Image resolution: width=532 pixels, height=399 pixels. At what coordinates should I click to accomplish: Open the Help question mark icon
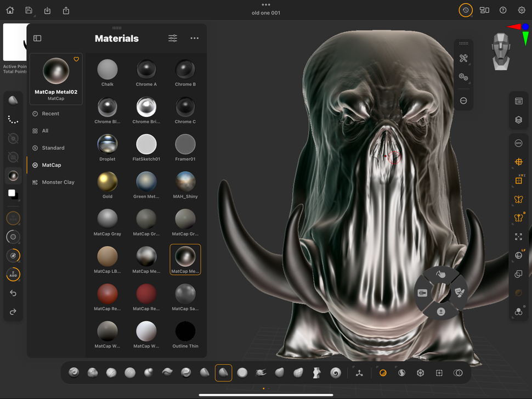(503, 10)
